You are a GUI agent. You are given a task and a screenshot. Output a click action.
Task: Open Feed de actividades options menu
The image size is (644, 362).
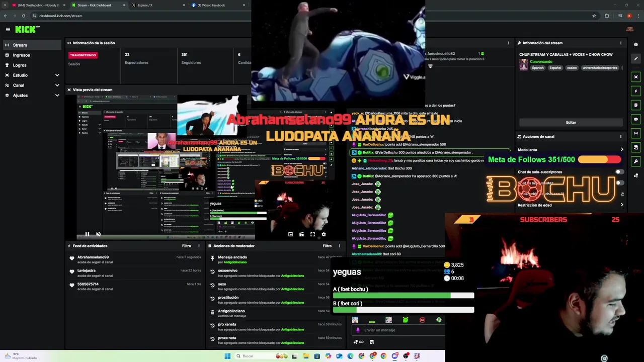point(199,246)
